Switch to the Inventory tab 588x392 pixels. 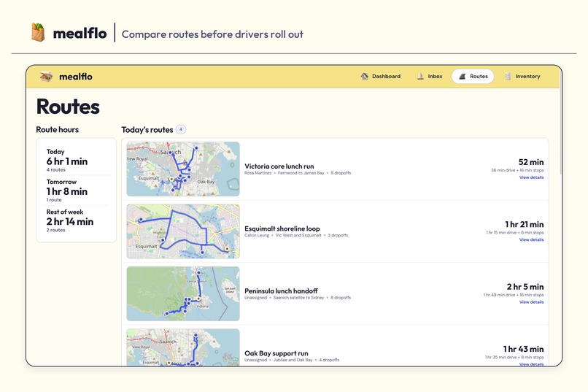pos(522,77)
